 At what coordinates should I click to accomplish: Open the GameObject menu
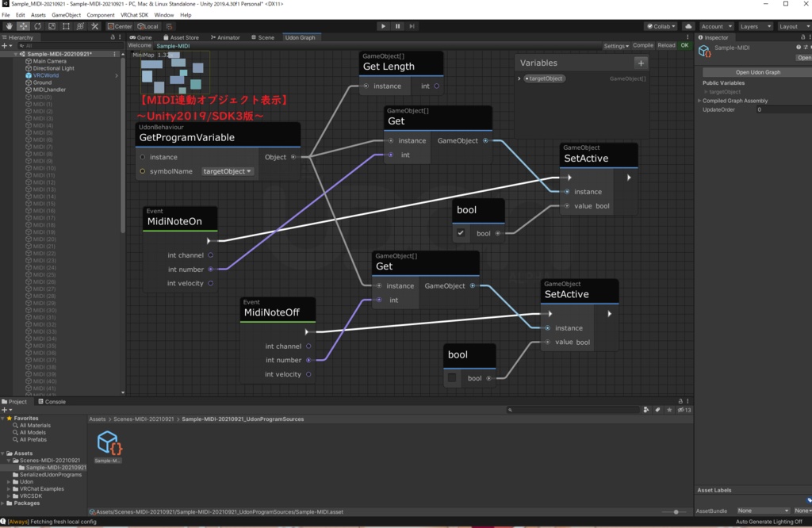(67, 15)
